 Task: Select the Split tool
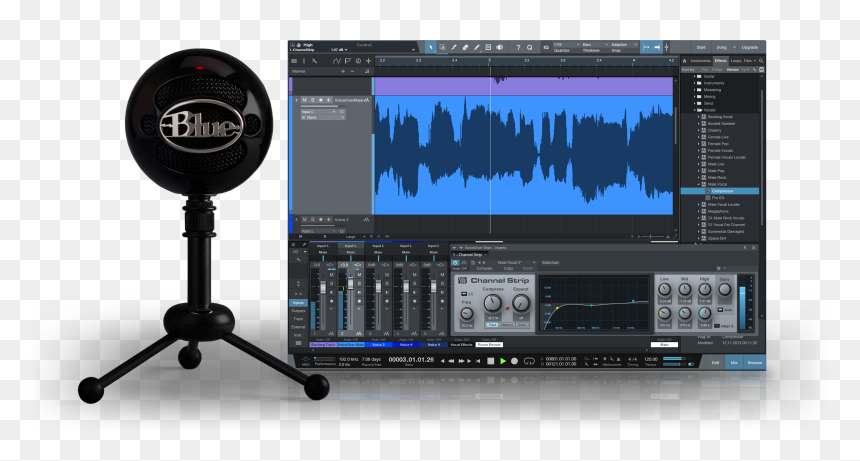(x=454, y=47)
